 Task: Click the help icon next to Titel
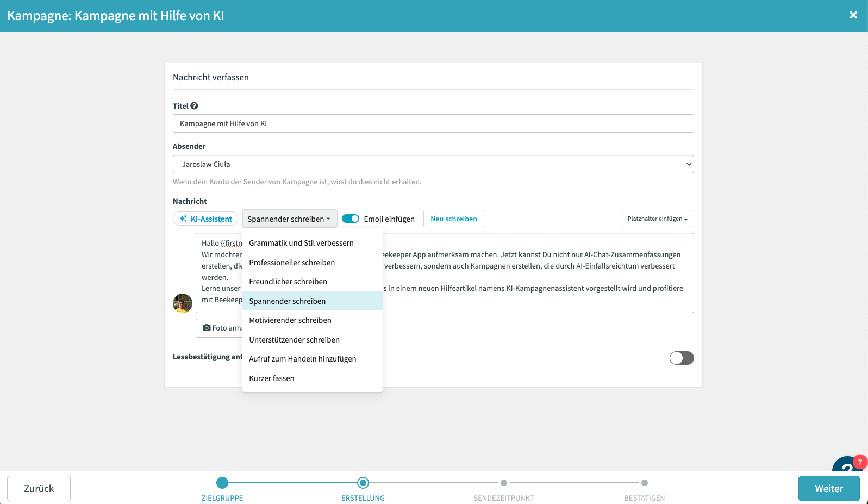(x=194, y=106)
